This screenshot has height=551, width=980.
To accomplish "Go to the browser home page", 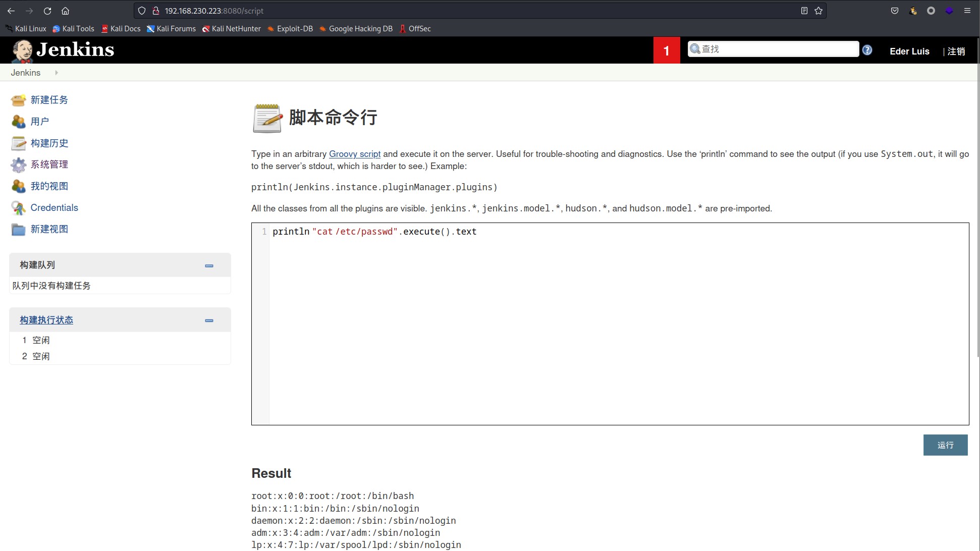I will (65, 11).
